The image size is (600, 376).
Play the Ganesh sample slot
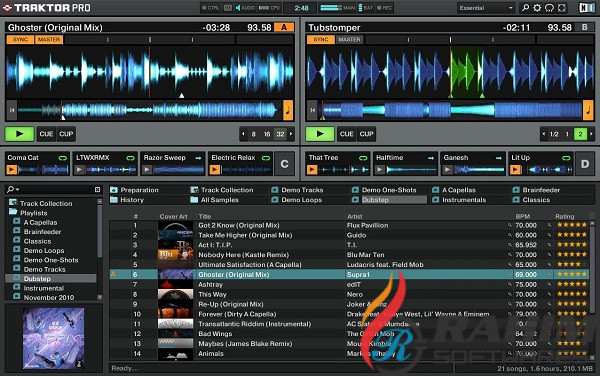pos(447,169)
